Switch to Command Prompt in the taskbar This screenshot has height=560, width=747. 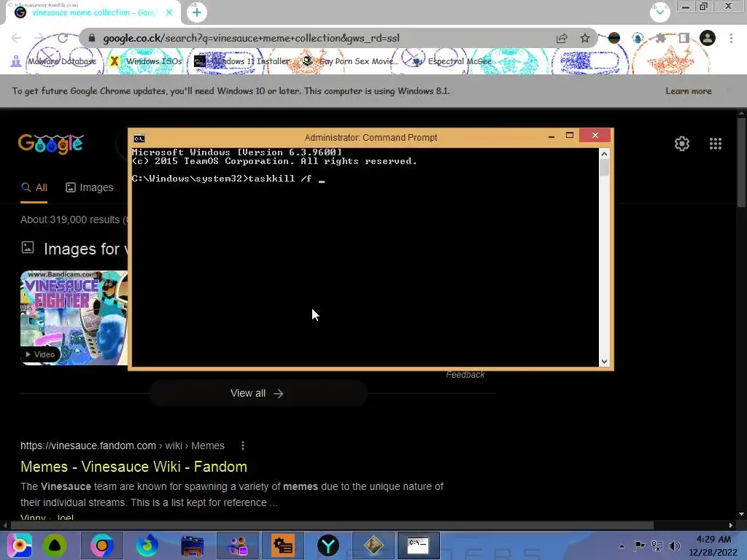click(418, 545)
